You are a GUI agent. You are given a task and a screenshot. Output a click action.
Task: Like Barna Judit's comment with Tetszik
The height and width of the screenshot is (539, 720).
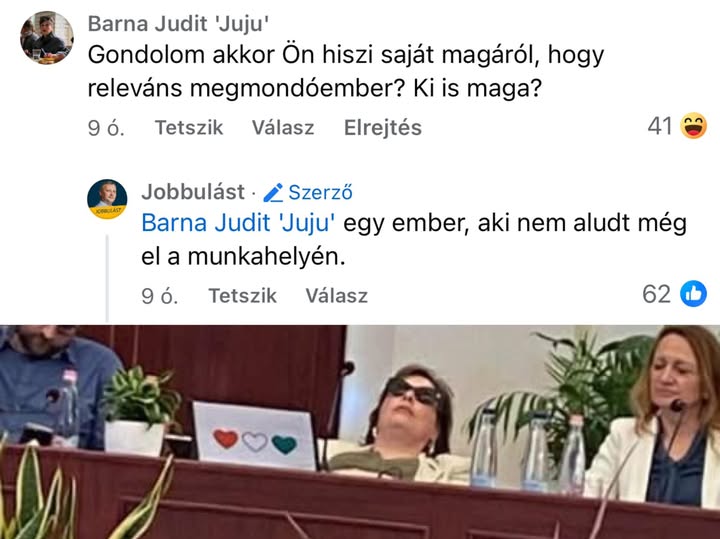(x=189, y=127)
